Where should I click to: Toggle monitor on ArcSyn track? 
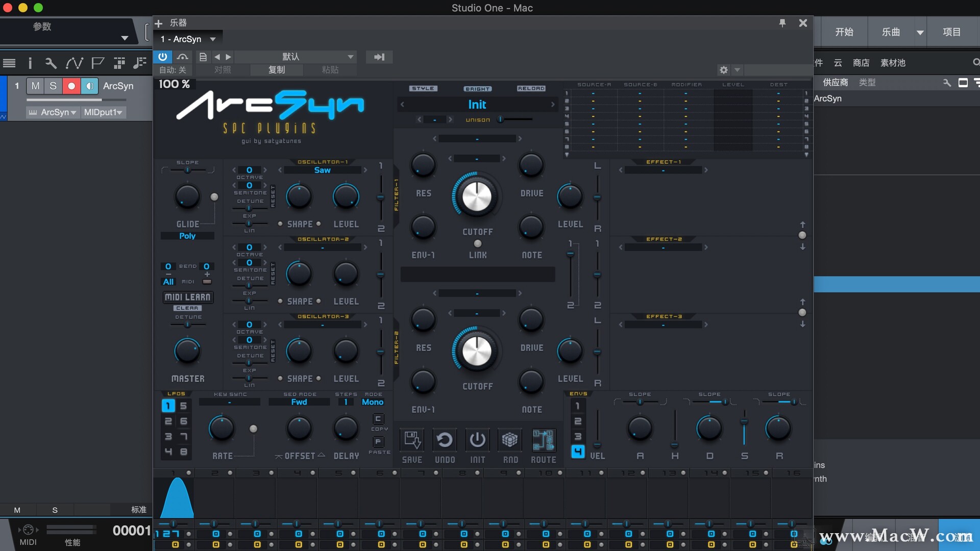pos(89,86)
